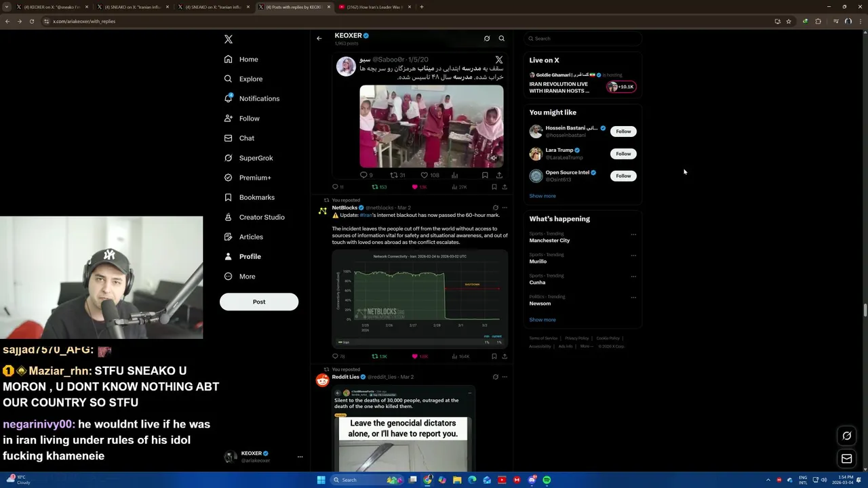Open KEOXER account switcher menu
The height and width of the screenshot is (488, 868).
tap(264, 457)
